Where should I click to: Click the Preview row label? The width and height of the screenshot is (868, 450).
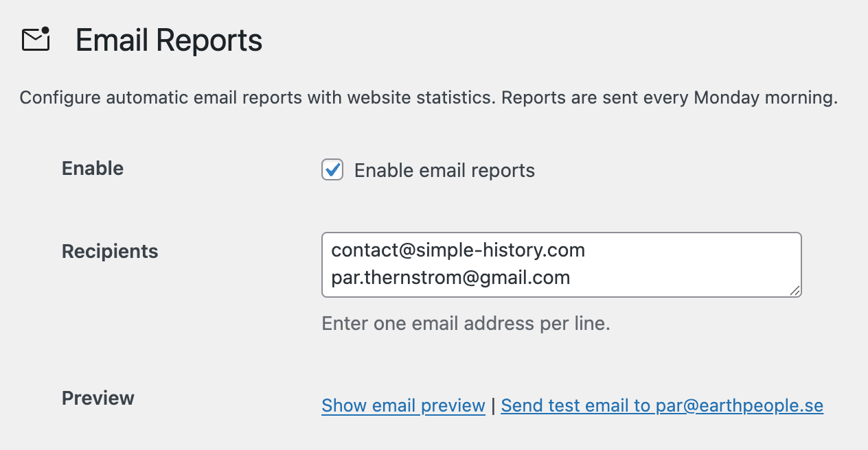[x=98, y=399]
